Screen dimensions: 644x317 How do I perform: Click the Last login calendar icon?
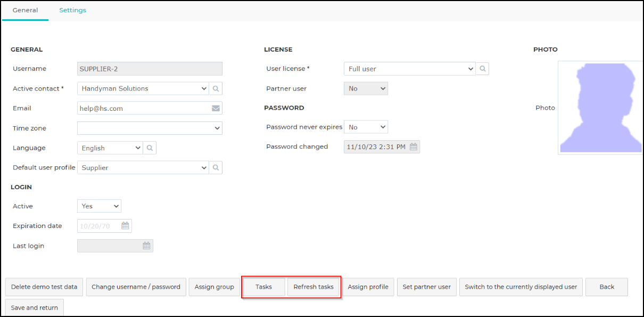[x=146, y=246]
